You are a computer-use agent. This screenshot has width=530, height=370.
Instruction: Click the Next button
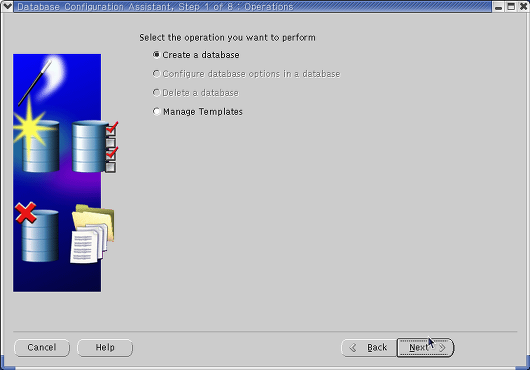(x=425, y=348)
